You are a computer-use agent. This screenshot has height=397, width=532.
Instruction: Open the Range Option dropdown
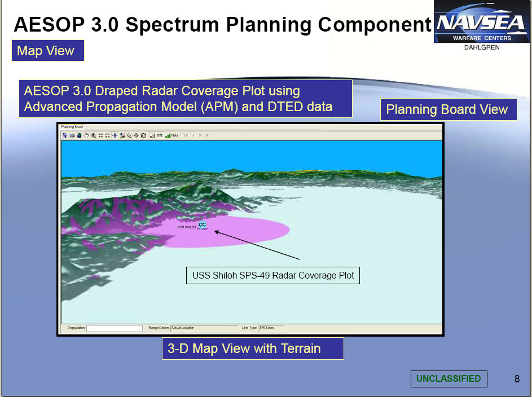pyautogui.click(x=204, y=328)
